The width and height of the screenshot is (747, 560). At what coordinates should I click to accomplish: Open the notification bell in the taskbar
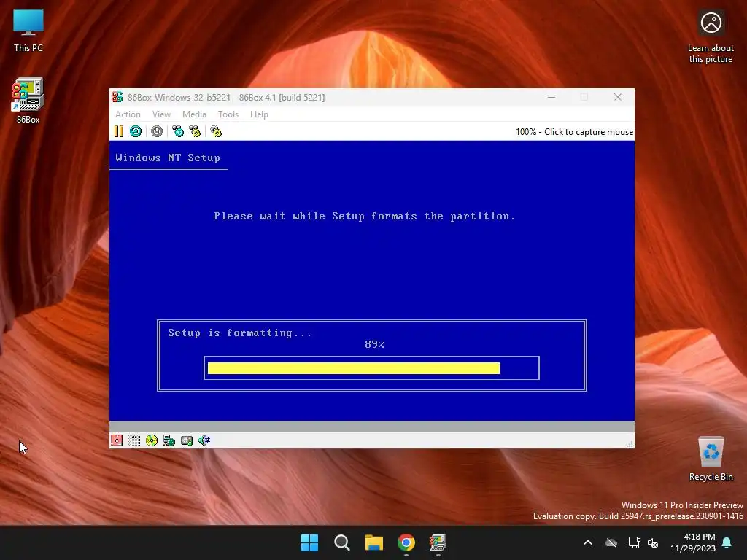tap(727, 542)
